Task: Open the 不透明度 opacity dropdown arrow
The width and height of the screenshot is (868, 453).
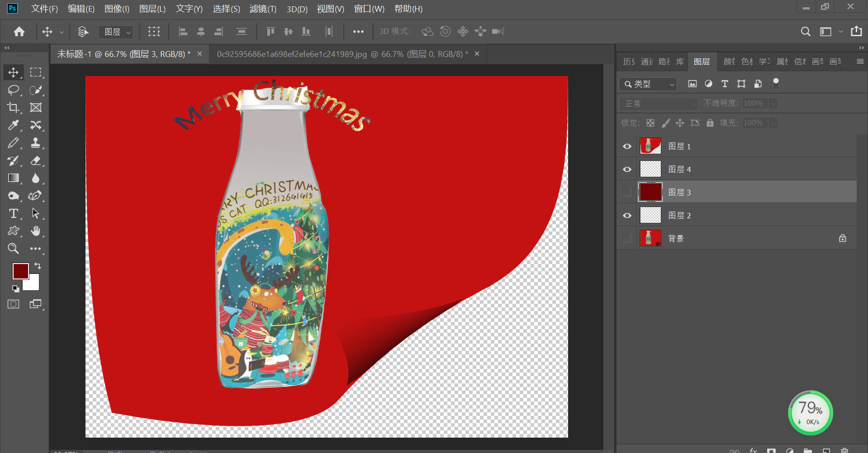Action: click(774, 104)
